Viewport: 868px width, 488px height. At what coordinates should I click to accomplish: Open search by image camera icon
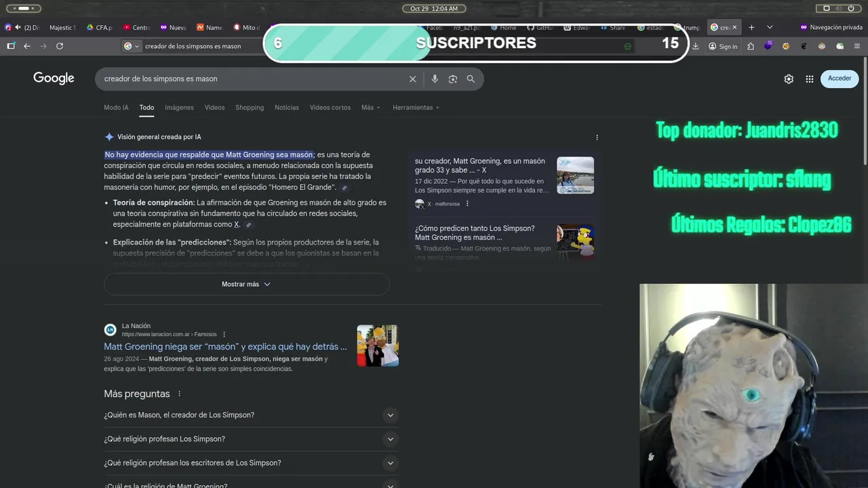click(453, 79)
